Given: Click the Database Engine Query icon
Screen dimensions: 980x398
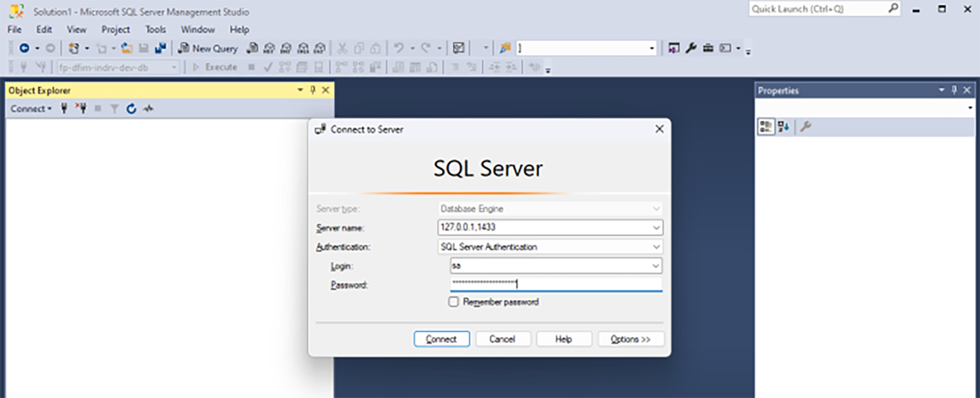Looking at the screenshot, I should click(252, 48).
